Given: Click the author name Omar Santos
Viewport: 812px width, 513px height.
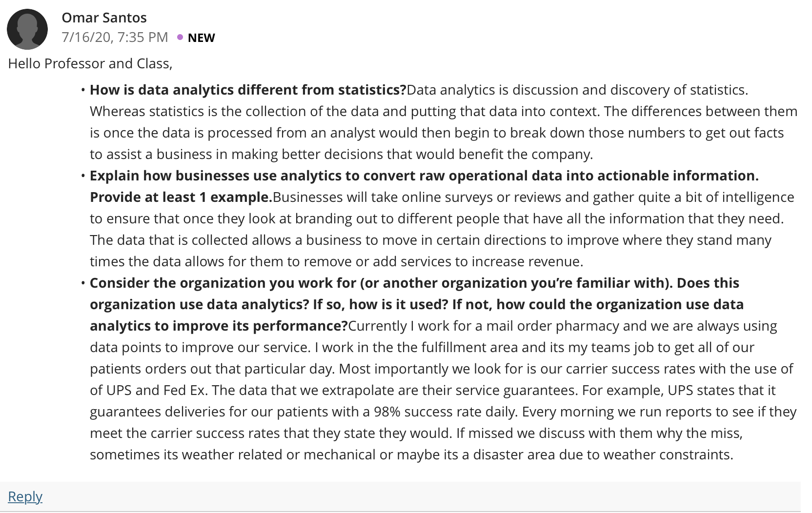Looking at the screenshot, I should click(104, 18).
